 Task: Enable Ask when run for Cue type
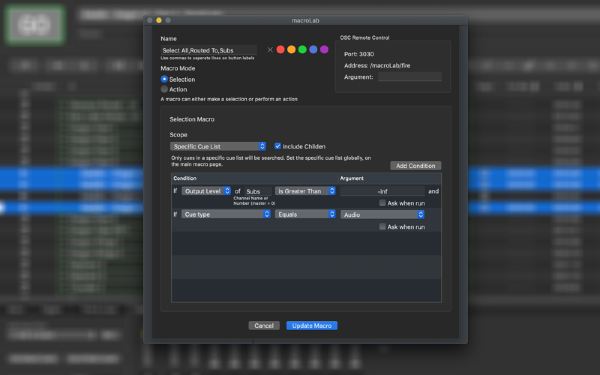click(382, 227)
